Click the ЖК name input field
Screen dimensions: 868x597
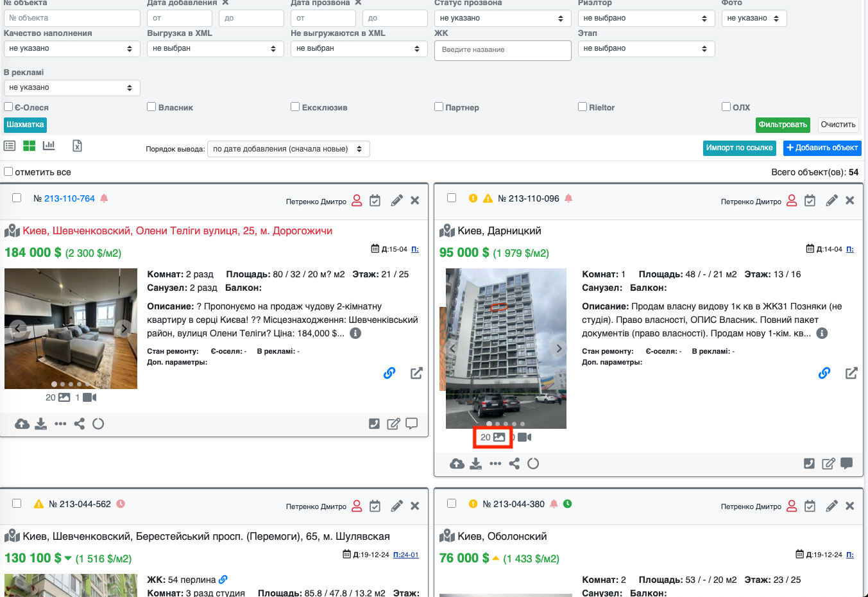click(502, 50)
